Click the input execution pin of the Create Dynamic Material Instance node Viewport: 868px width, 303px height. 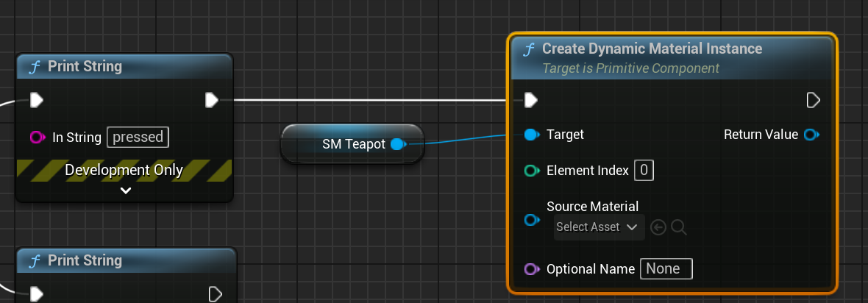(530, 100)
